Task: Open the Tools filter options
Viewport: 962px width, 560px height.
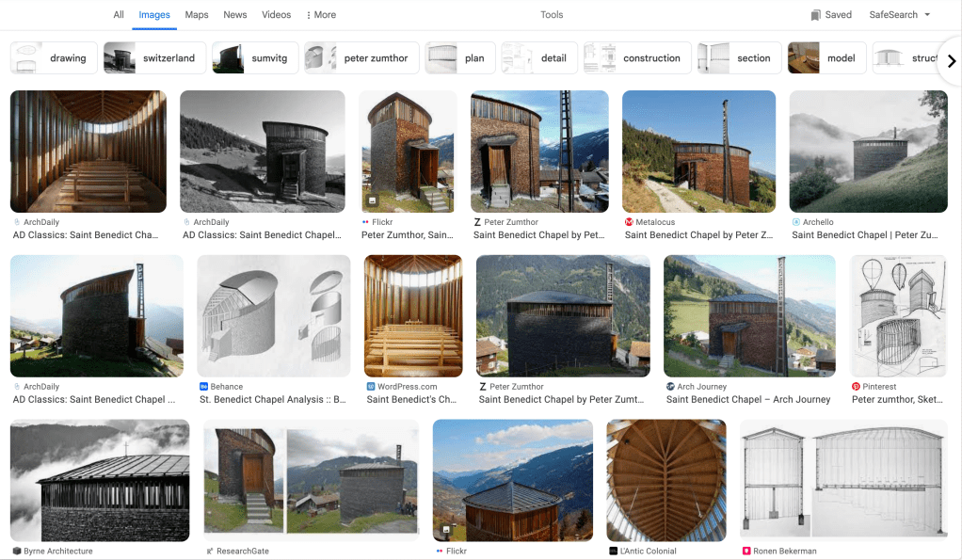Action: (x=552, y=15)
